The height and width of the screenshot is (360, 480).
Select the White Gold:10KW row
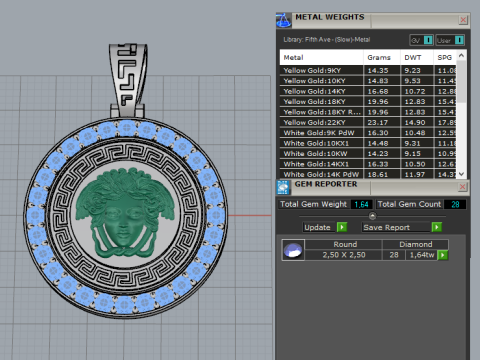[x=368, y=153]
